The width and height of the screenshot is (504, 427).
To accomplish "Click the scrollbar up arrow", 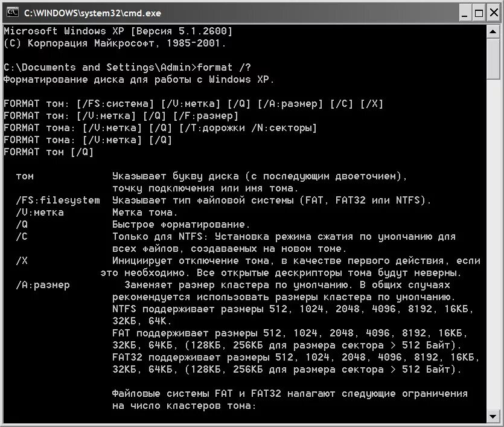I will coord(493,31).
